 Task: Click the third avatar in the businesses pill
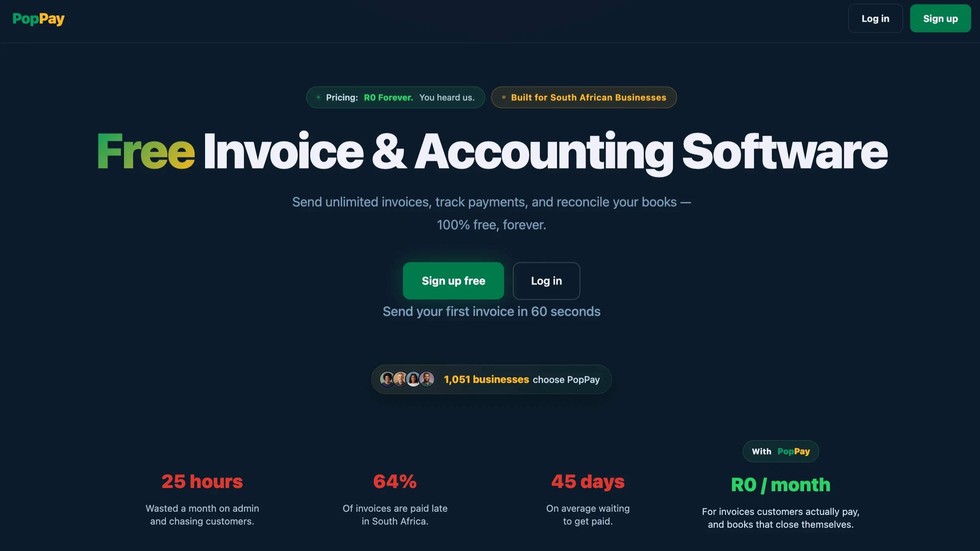[x=413, y=379]
